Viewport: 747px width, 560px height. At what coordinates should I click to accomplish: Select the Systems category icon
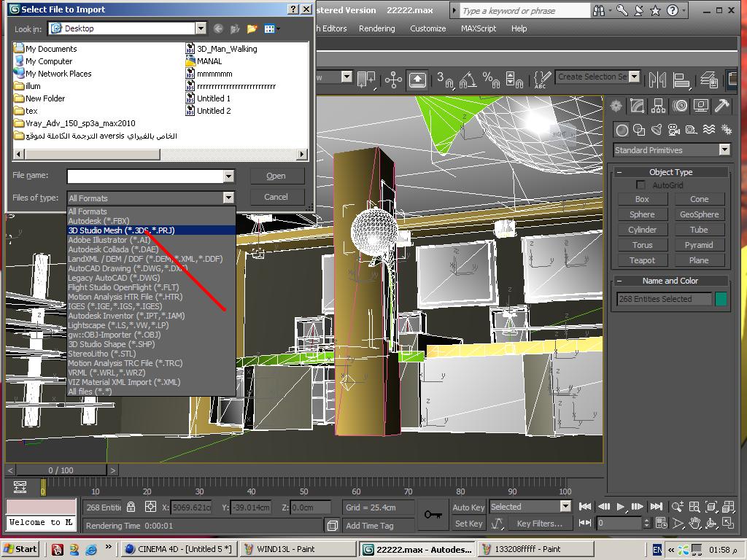pos(726,130)
